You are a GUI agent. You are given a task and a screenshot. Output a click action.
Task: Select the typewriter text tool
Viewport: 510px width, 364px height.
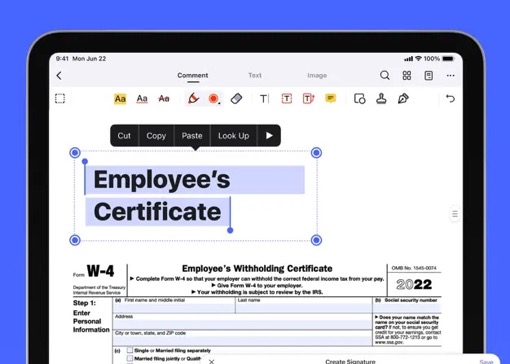(264, 99)
